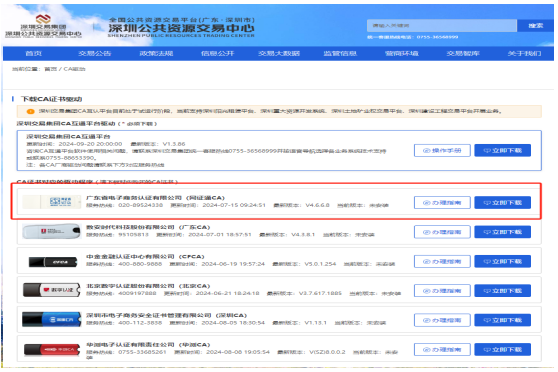The width and height of the screenshot is (558, 372).
Task: Click the CFCA black USB key image
Action: [53, 262]
